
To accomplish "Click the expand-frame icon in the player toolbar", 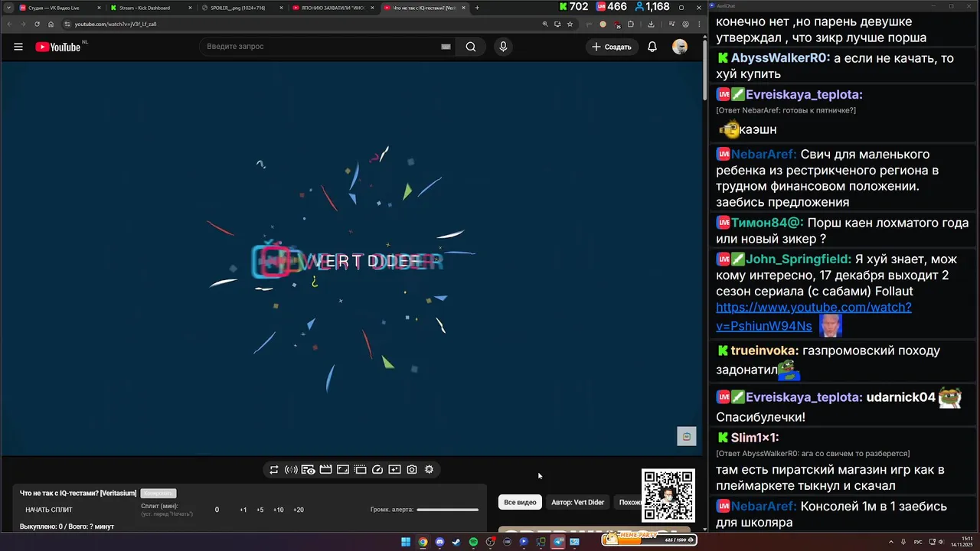I will click(x=343, y=470).
